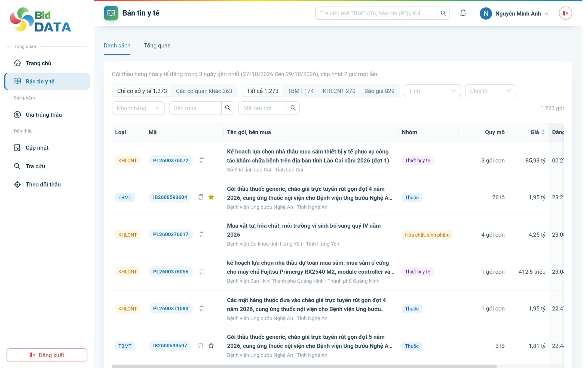The width and height of the screenshot is (588, 368).
Task: Copy code PL2600376017
Action: (x=202, y=234)
